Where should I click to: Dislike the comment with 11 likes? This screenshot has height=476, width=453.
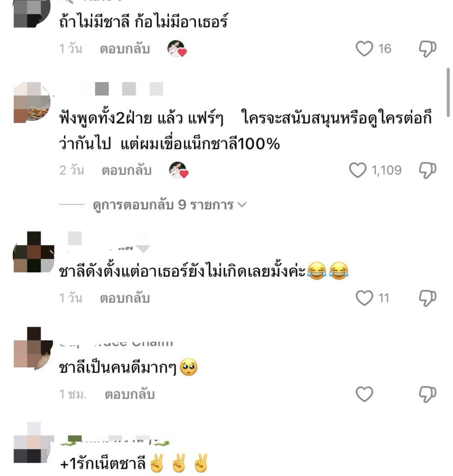click(427, 298)
